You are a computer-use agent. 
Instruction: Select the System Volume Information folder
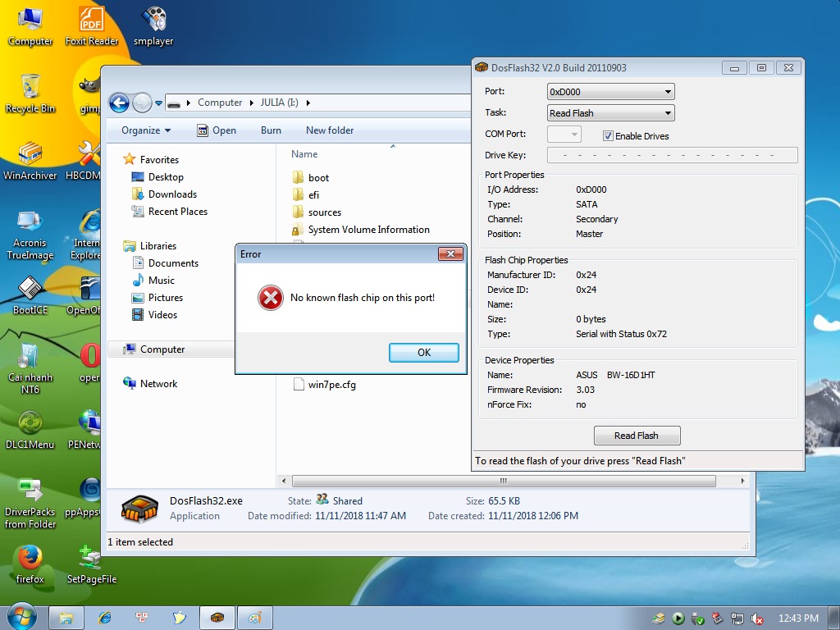click(x=361, y=230)
